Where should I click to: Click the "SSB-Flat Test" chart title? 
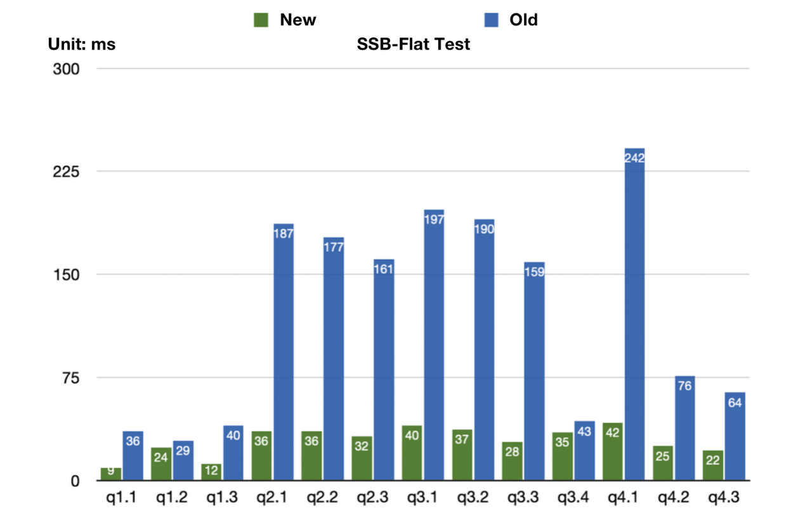[x=414, y=44]
